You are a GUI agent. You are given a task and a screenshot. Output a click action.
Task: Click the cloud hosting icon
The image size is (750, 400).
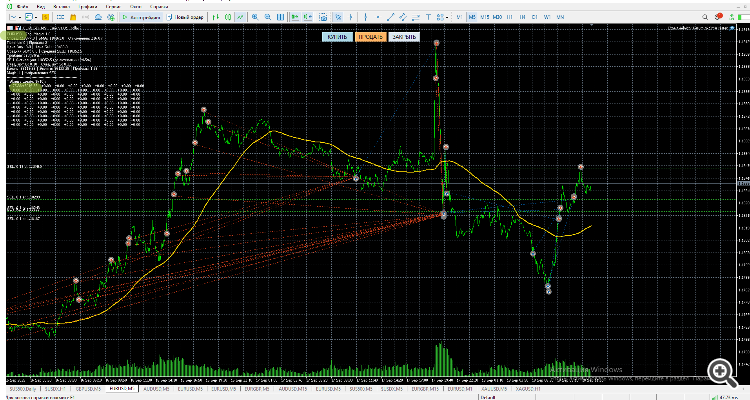pyautogui.click(x=98, y=17)
